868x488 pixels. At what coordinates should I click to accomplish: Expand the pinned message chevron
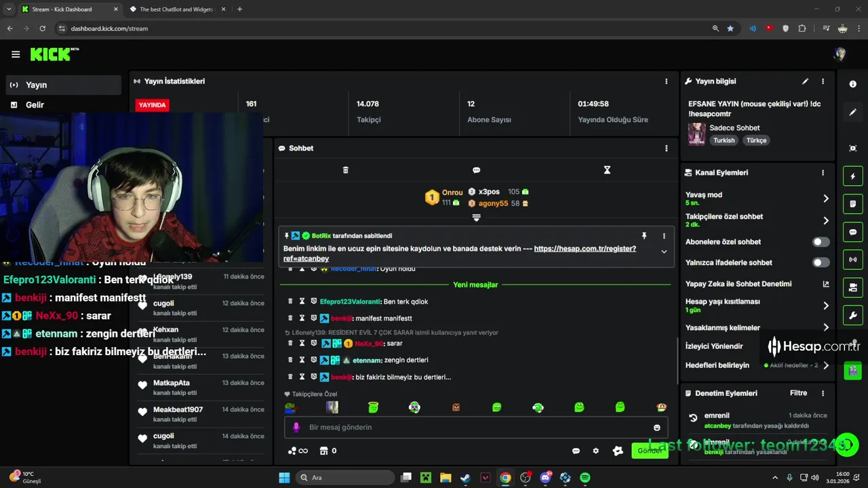tap(664, 251)
